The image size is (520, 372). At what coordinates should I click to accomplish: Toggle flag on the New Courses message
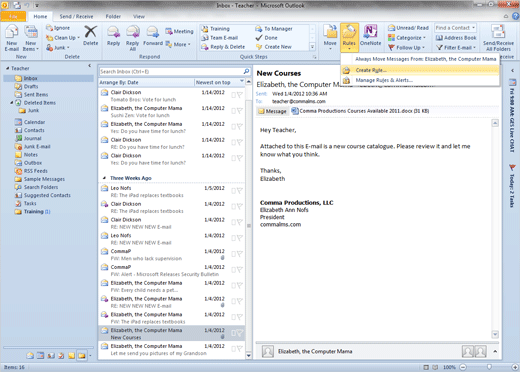tap(239, 333)
